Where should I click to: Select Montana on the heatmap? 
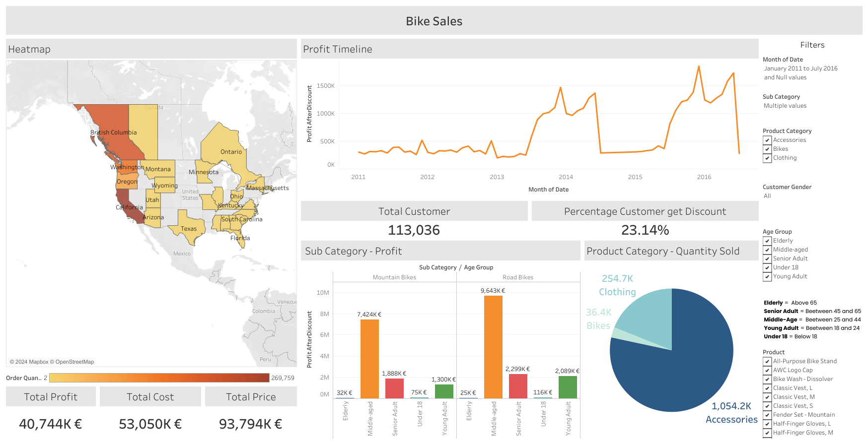(x=158, y=169)
